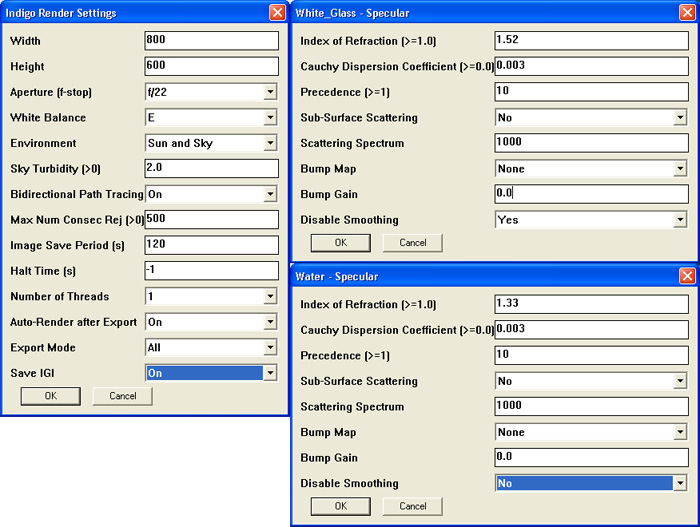Click the Sky Turbidity field
Screen dimensions: 700x527
(x=212, y=168)
